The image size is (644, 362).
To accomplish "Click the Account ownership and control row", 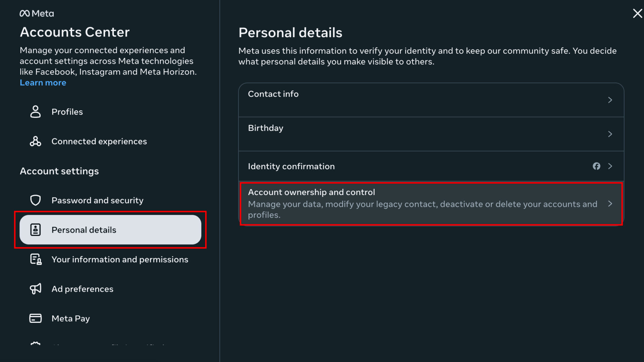I will [431, 203].
